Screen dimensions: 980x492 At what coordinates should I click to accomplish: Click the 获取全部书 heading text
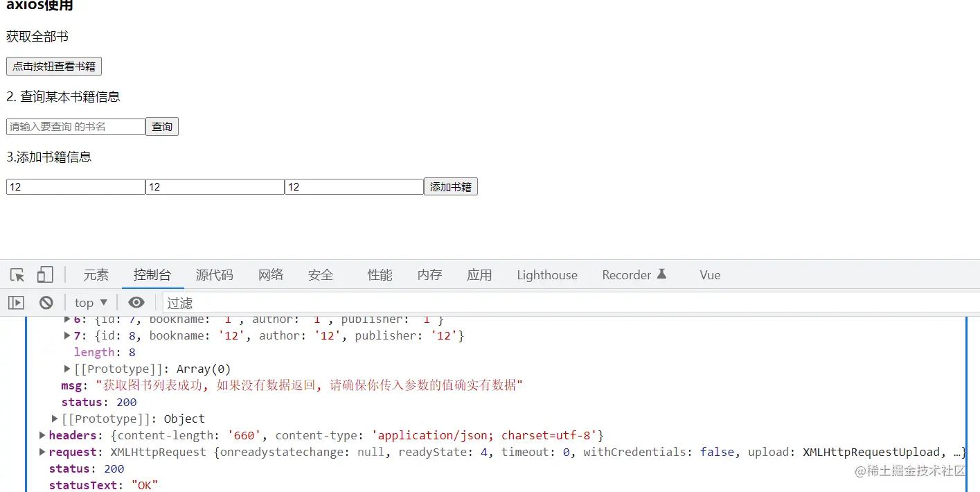(37, 37)
